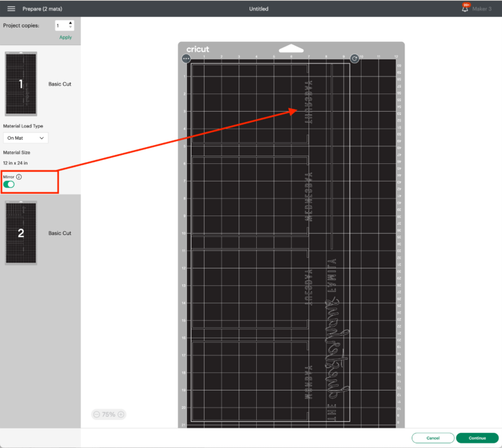This screenshot has height=448, width=502.
Task: Decrease project copies with the down arrow
Action: 71,28
